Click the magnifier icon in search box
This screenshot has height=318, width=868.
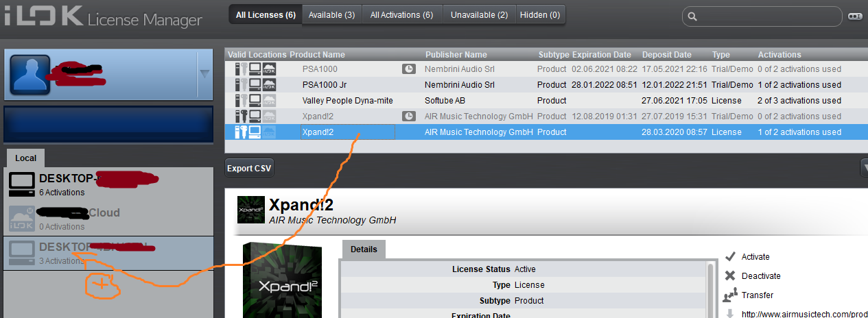coord(692,16)
